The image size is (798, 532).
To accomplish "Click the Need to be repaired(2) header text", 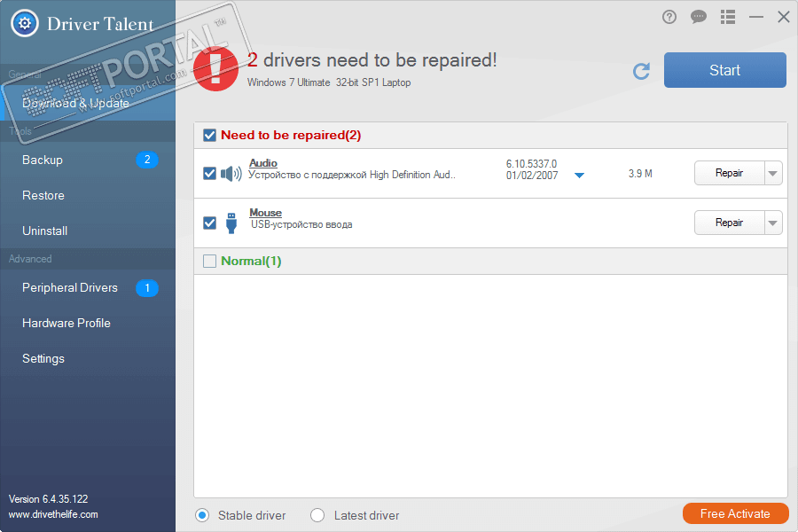I will pos(291,136).
